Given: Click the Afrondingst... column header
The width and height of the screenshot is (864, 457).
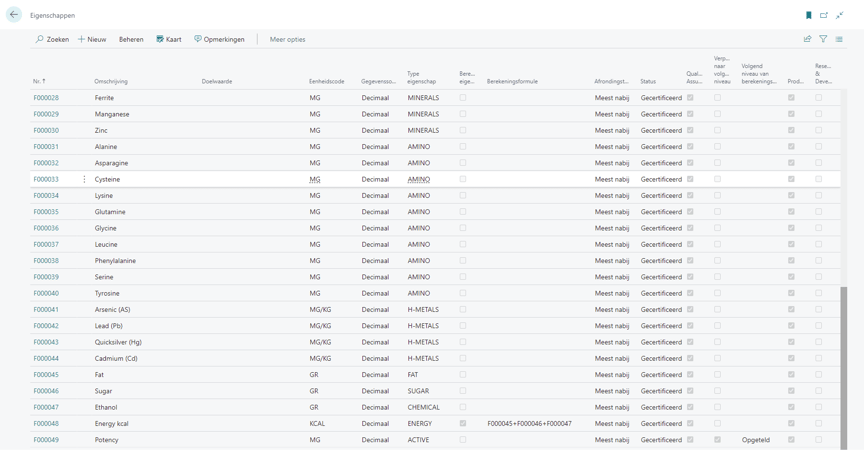Looking at the screenshot, I should pyautogui.click(x=611, y=81).
